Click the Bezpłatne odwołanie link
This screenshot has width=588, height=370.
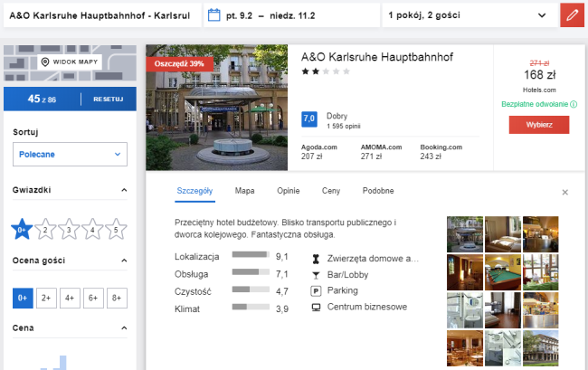[x=535, y=104]
